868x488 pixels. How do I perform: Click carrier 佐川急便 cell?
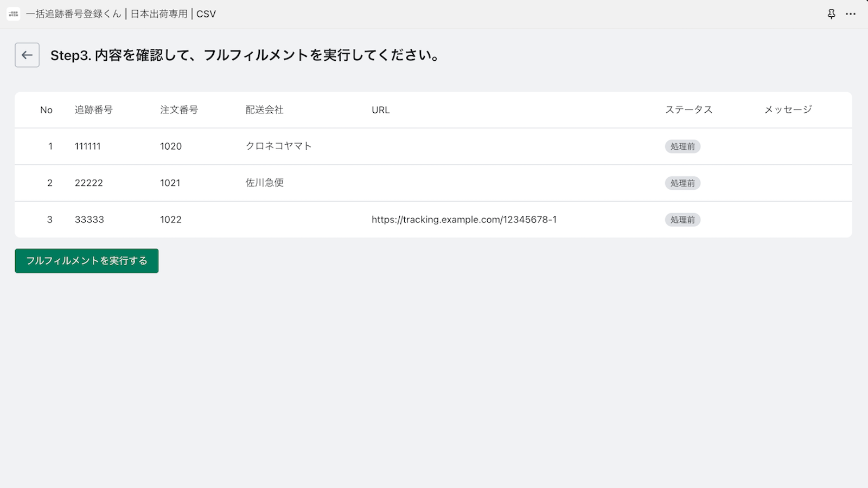[265, 183]
